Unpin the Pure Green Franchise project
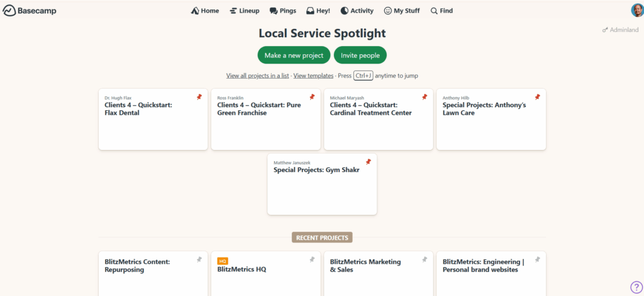This screenshot has height=296, width=644. [x=312, y=97]
